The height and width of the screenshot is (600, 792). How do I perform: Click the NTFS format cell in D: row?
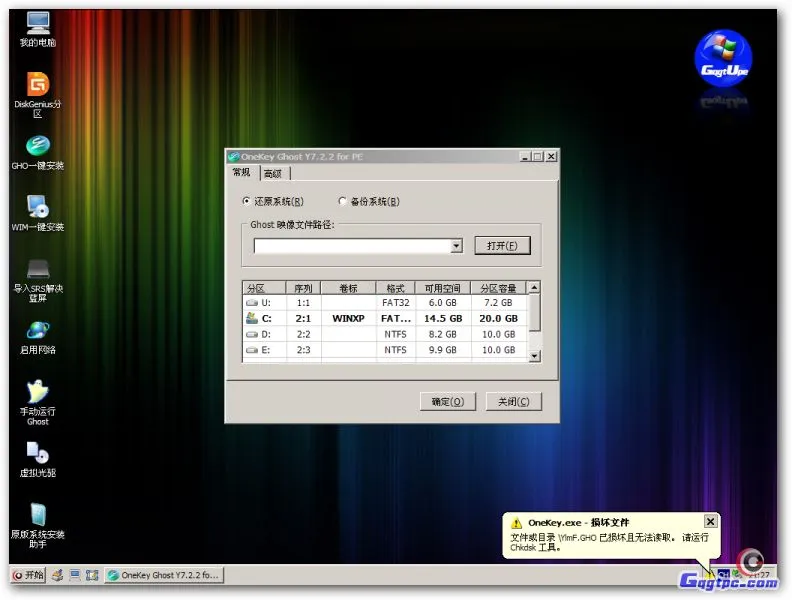point(395,334)
